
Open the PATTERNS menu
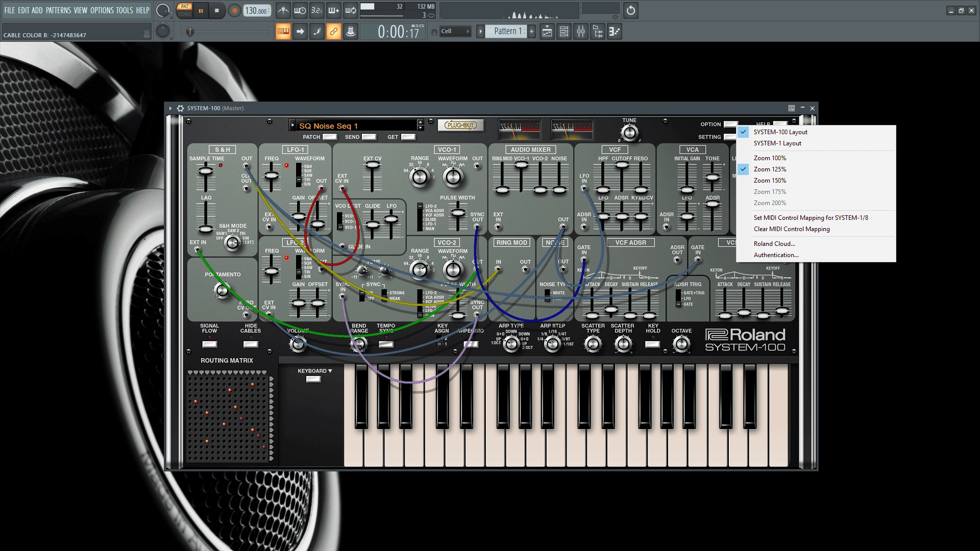pyautogui.click(x=58, y=10)
